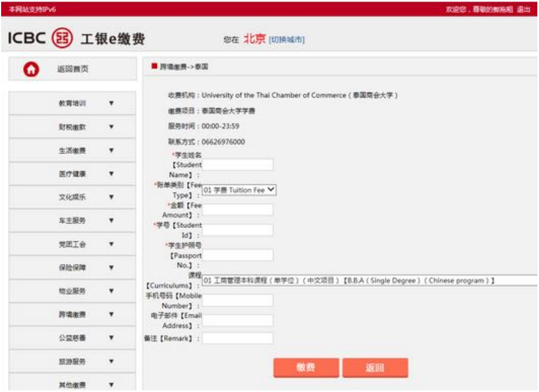Click the service time 00:00-23:59
The height and width of the screenshot is (392, 539).
click(220, 126)
